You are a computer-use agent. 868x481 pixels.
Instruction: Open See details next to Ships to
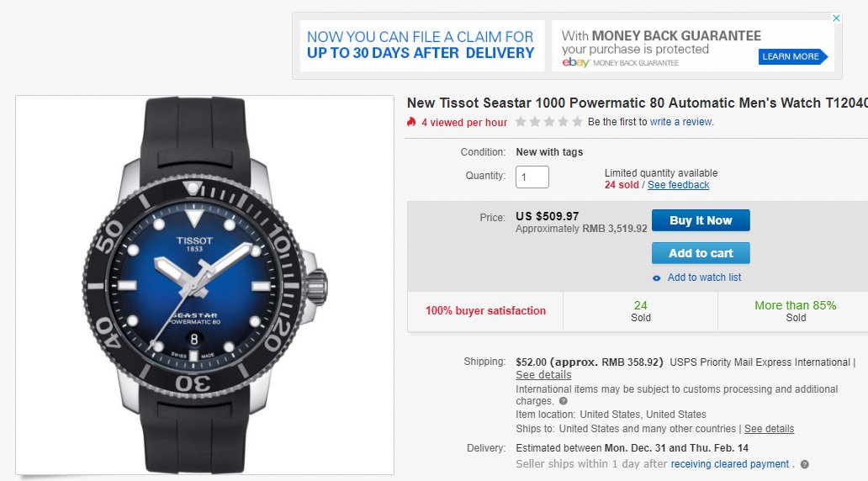coord(769,429)
